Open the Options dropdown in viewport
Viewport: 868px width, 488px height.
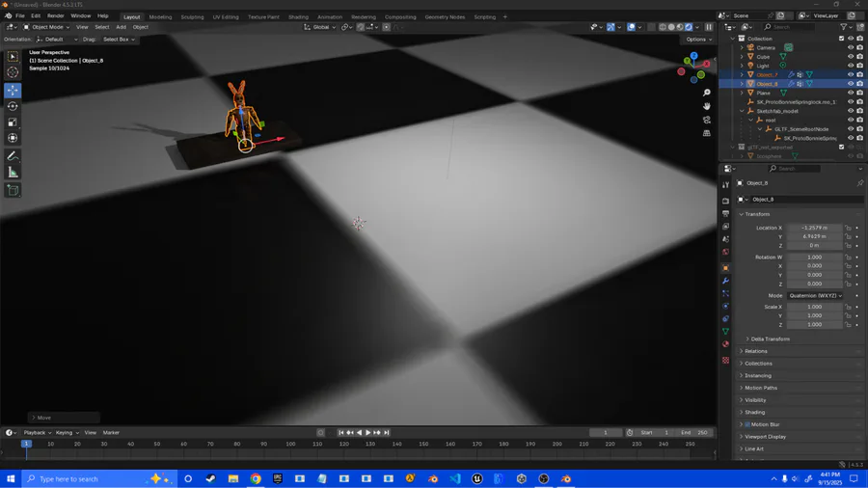tap(698, 40)
